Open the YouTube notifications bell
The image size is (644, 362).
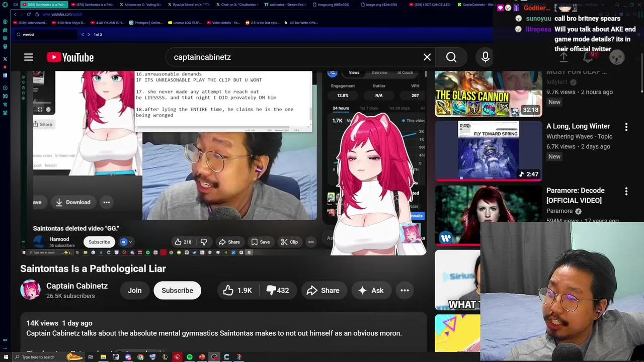pyautogui.click(x=588, y=57)
